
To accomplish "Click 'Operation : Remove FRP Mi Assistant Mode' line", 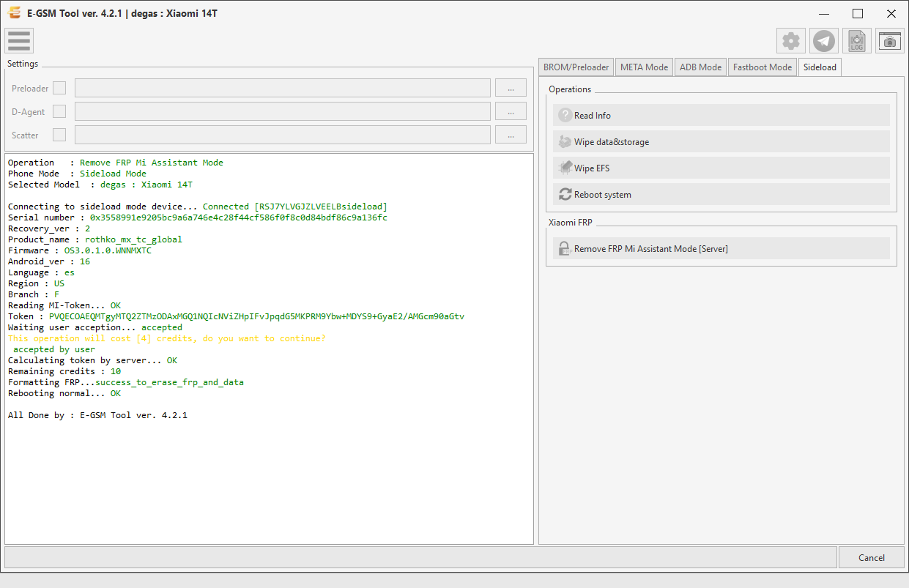I will pos(116,163).
